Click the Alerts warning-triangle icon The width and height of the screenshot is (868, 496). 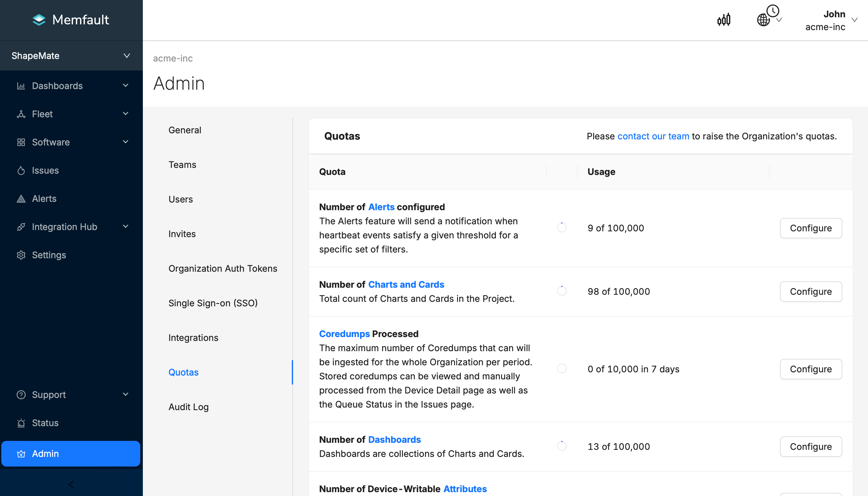(21, 199)
